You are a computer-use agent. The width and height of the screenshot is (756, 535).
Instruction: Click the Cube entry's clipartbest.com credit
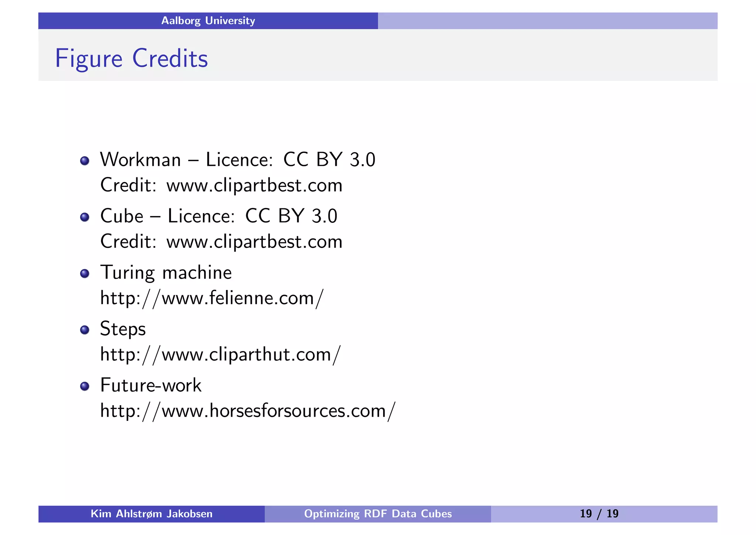point(254,242)
